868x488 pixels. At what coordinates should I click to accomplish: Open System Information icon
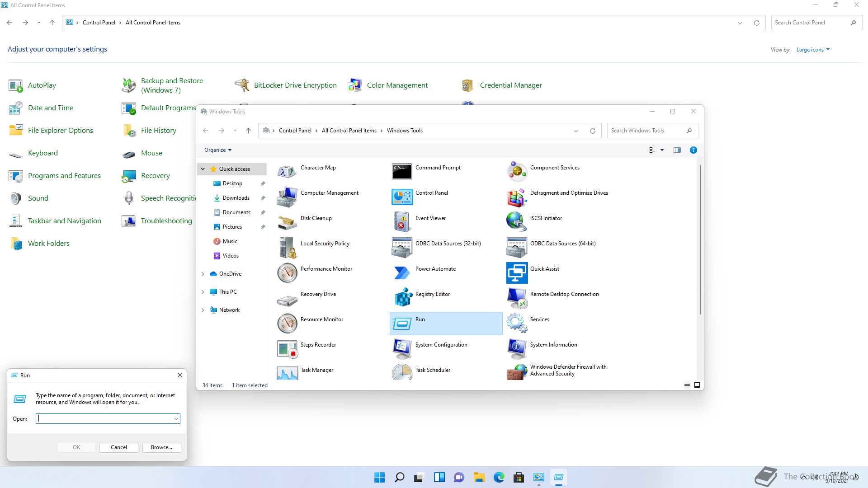(x=517, y=349)
